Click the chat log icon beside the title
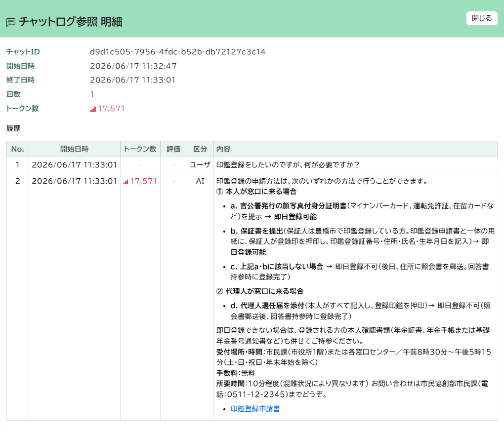This screenshot has height=432, width=504. 11,22
